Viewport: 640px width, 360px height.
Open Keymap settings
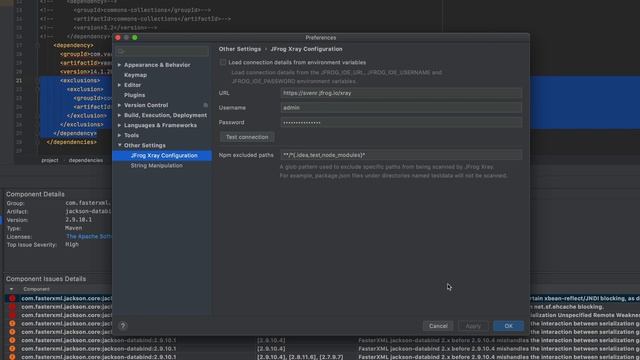coord(136,75)
